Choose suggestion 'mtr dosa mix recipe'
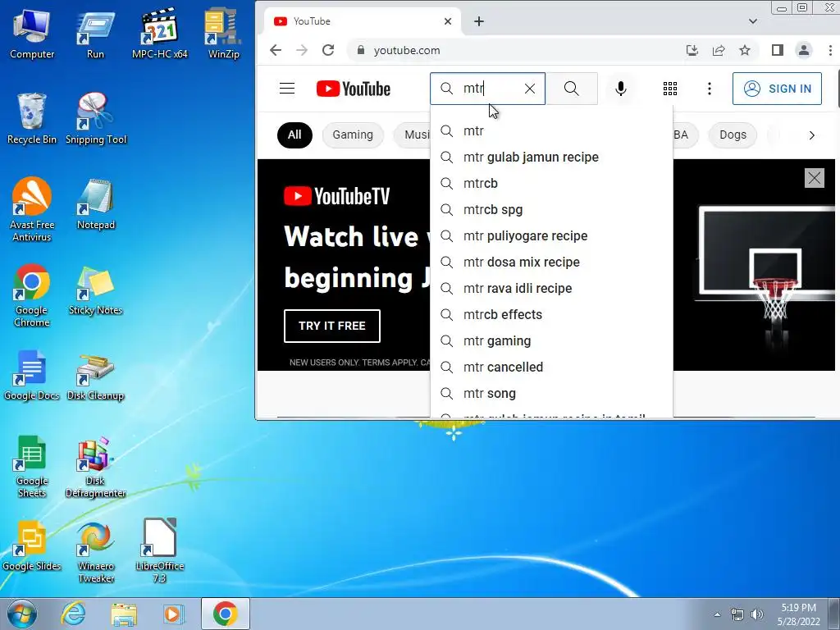 pos(551,262)
